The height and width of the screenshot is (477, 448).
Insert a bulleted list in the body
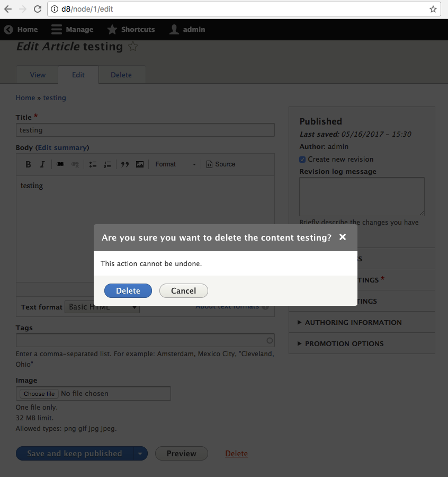(x=93, y=164)
